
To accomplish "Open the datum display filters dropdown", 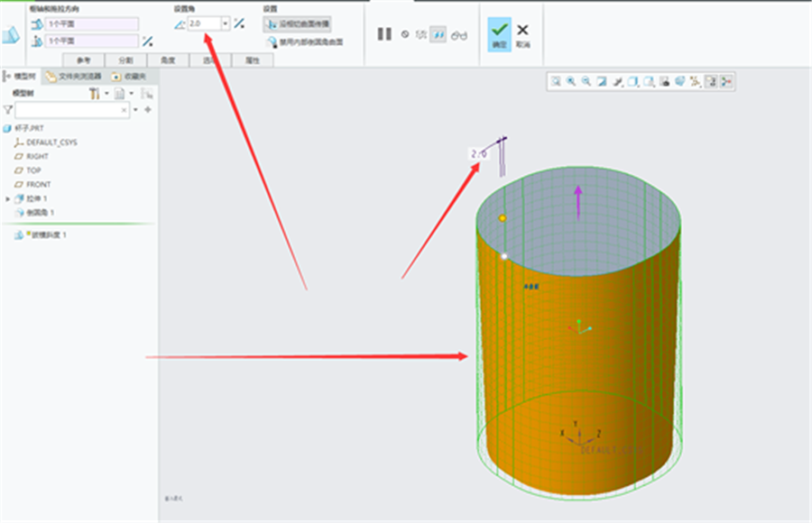I will [696, 81].
